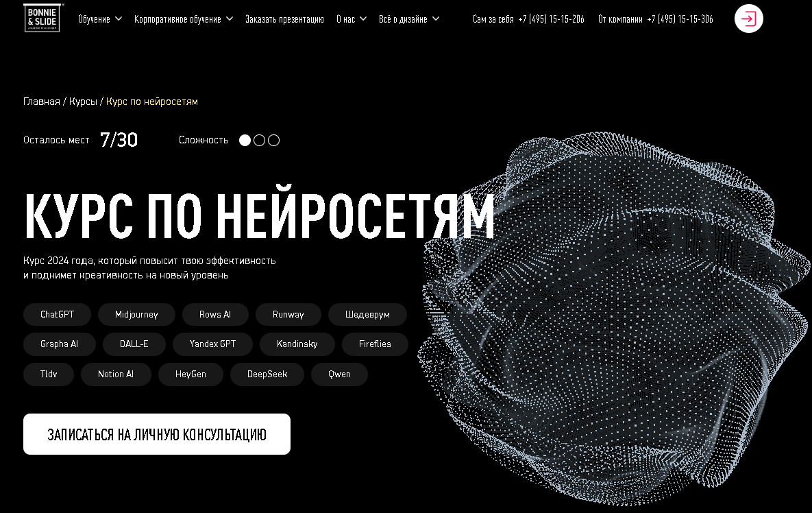Click the 7/30 remaining seats counter
Viewport: 812px width, 513px height.
click(119, 140)
